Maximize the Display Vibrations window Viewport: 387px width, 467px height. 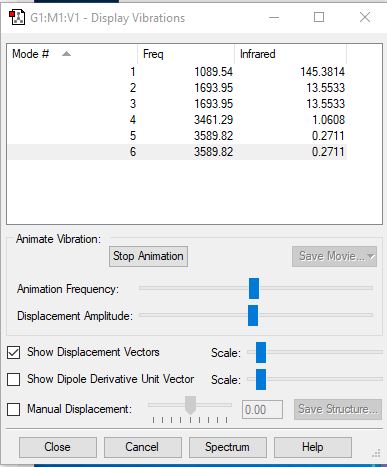coord(319,17)
